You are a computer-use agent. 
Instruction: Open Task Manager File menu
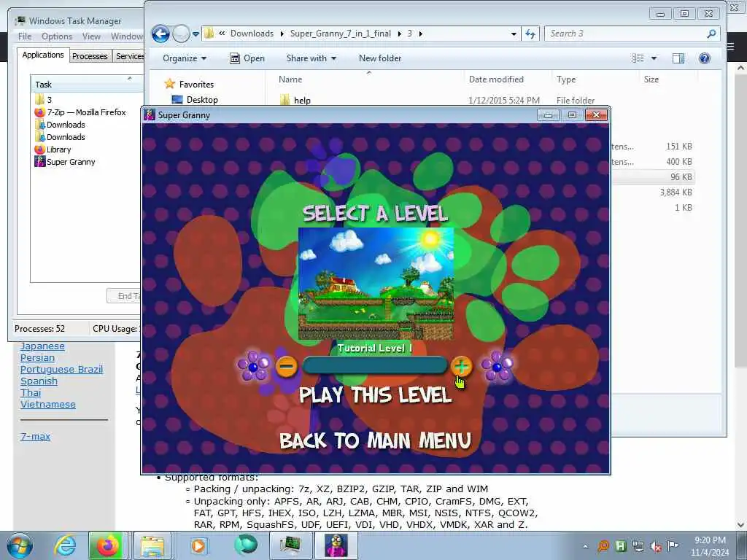25,36
